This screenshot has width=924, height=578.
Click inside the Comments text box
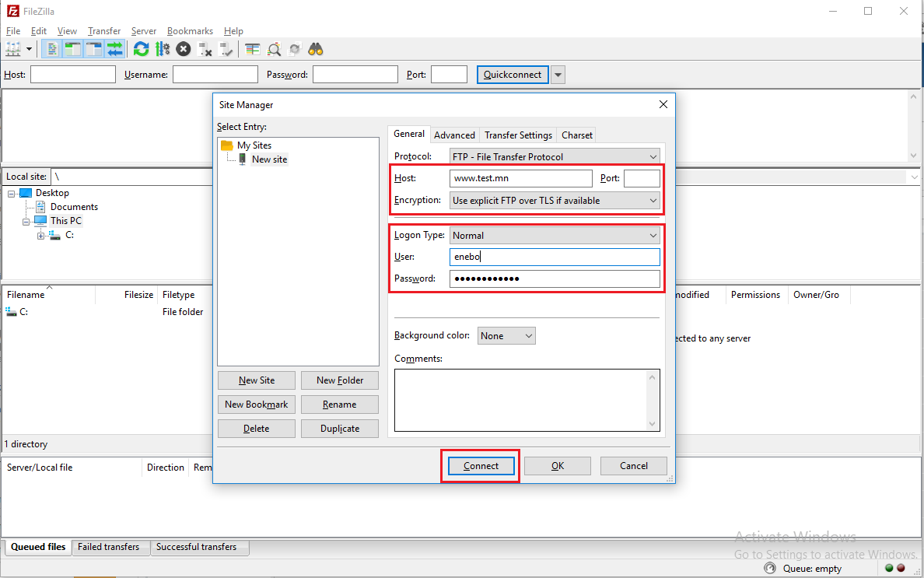point(527,400)
